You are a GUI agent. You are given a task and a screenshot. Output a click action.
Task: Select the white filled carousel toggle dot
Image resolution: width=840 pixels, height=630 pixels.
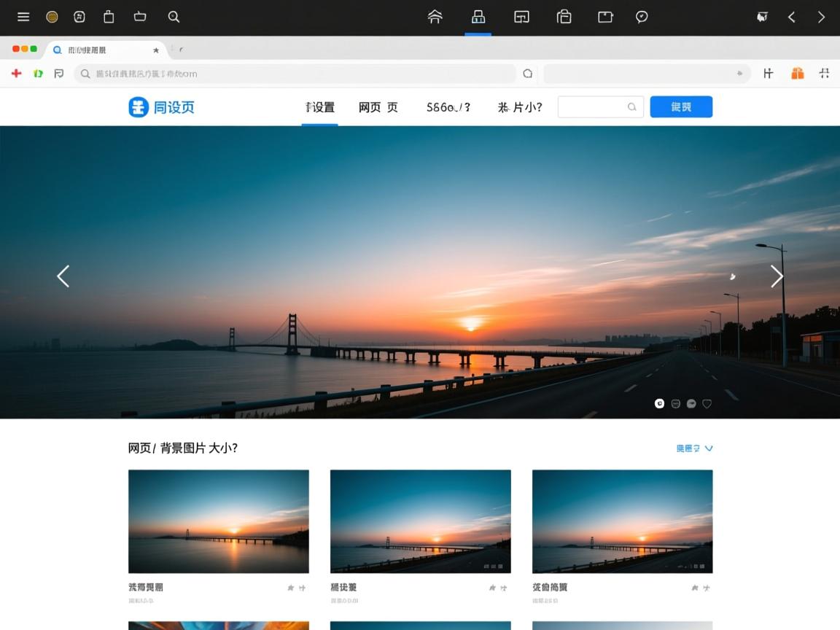[659, 403]
